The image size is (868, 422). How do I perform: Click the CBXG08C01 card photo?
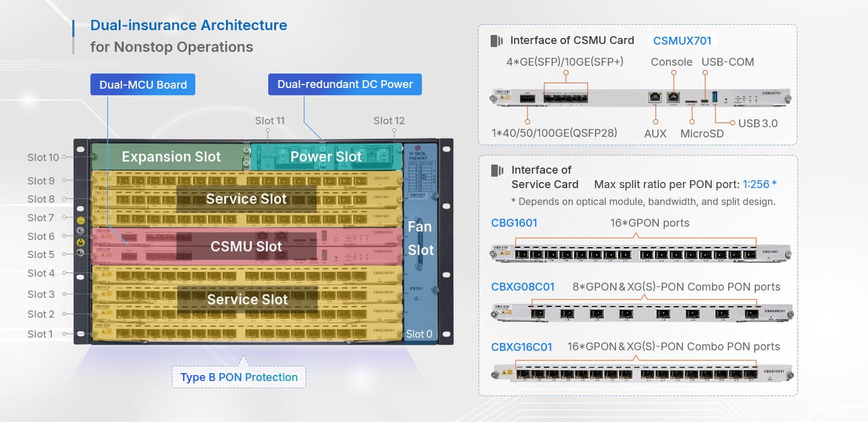coord(643,313)
